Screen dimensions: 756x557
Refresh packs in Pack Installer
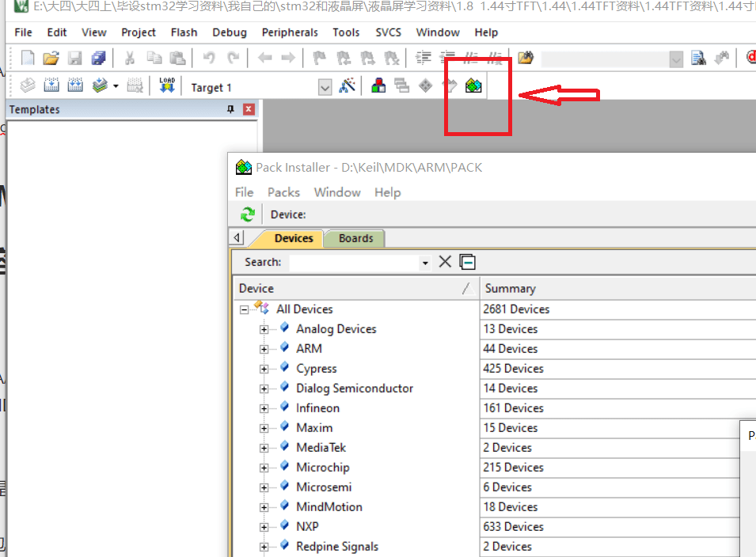point(248,214)
